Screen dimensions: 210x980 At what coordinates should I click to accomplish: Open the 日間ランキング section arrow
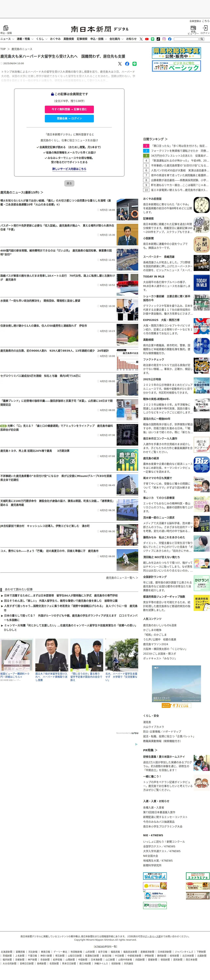[166, 139]
